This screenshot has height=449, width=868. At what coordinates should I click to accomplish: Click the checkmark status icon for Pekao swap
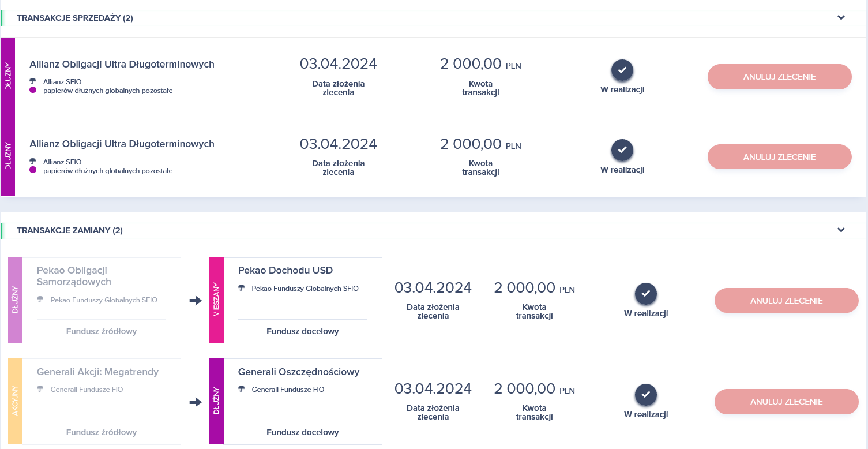click(x=646, y=294)
